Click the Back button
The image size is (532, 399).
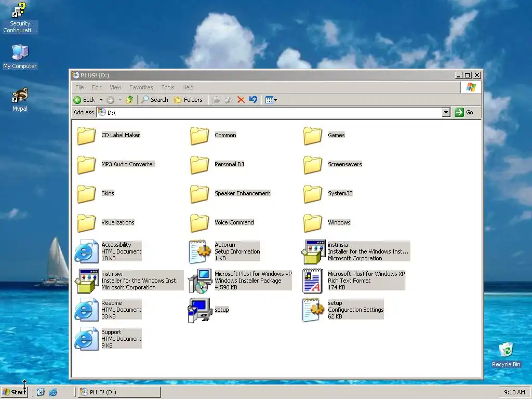pyautogui.click(x=85, y=100)
